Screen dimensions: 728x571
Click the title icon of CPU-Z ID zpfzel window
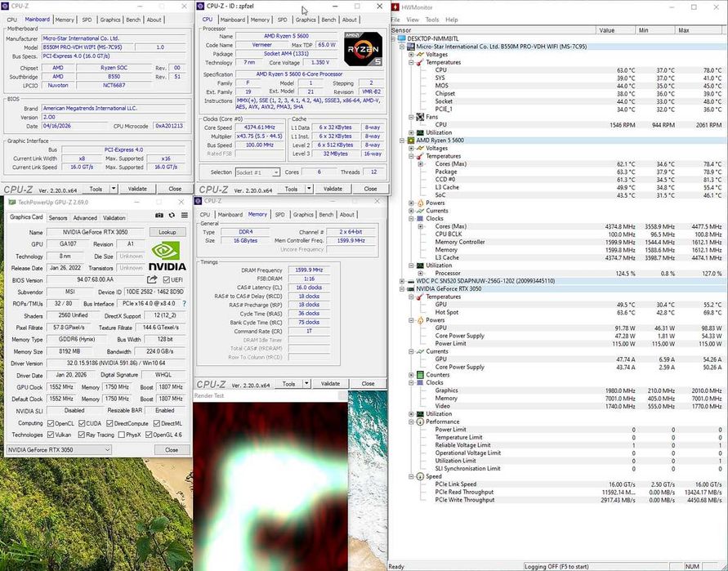click(x=200, y=6)
